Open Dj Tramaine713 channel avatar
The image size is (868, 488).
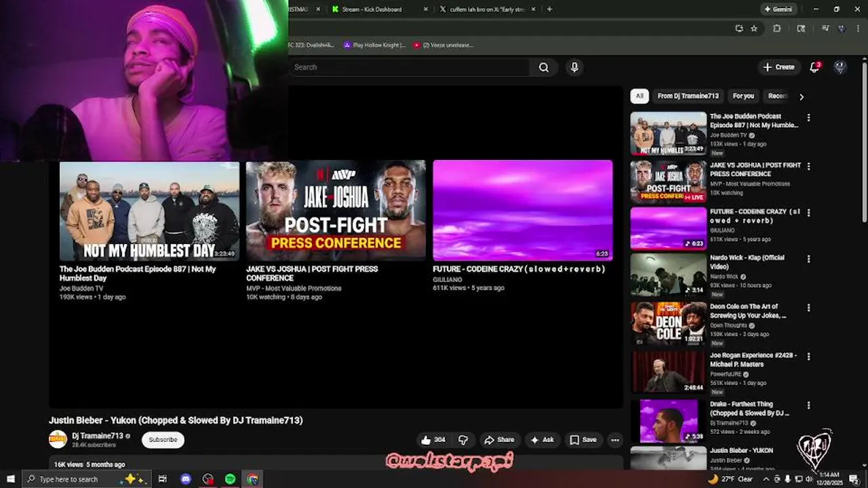pos(58,439)
